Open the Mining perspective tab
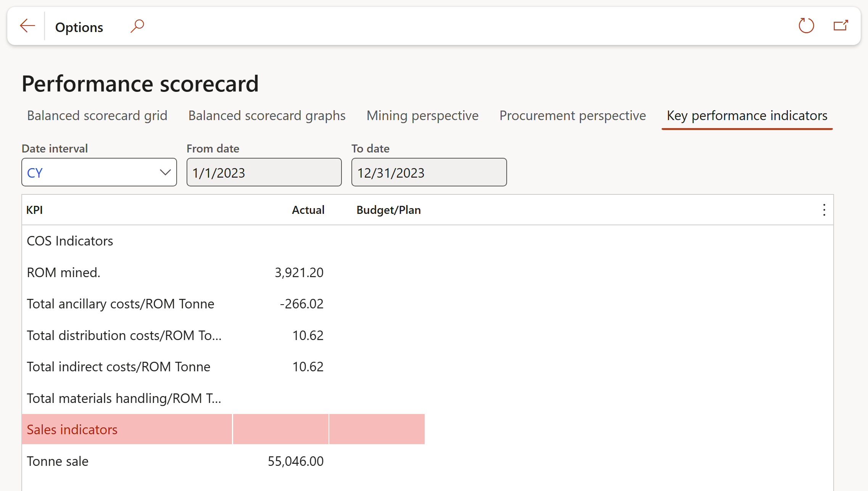 [422, 116]
